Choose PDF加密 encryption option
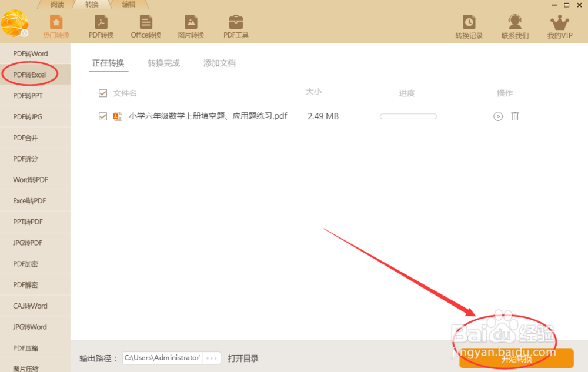Viewport: 588px width, 372px height. click(35, 264)
